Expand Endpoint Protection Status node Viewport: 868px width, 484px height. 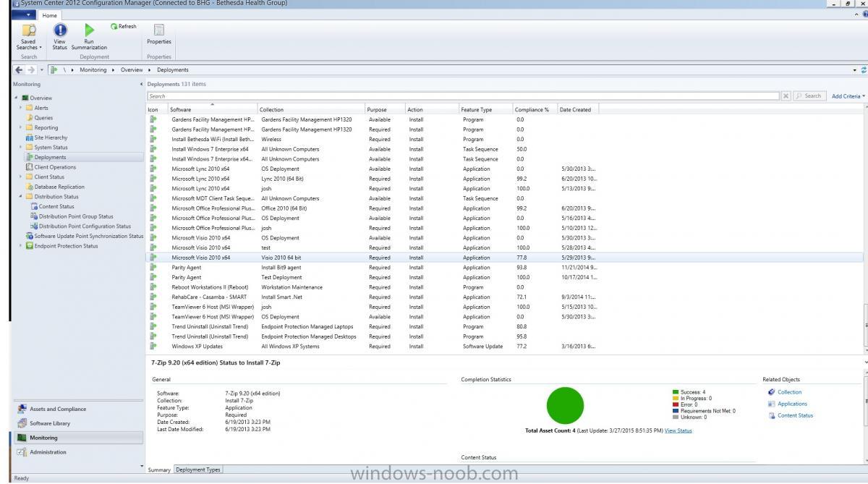point(21,246)
